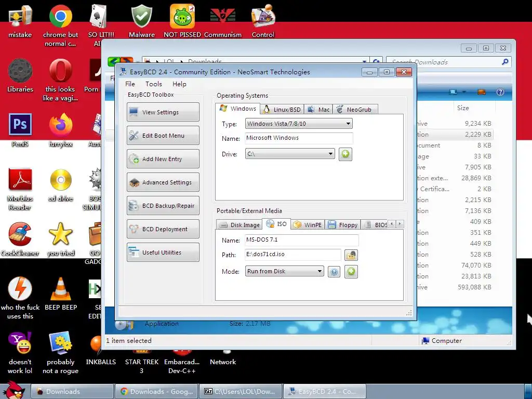The height and width of the screenshot is (399, 532).
Task: Open the mistake computer desktop icon
Action: pyautogui.click(x=20, y=21)
